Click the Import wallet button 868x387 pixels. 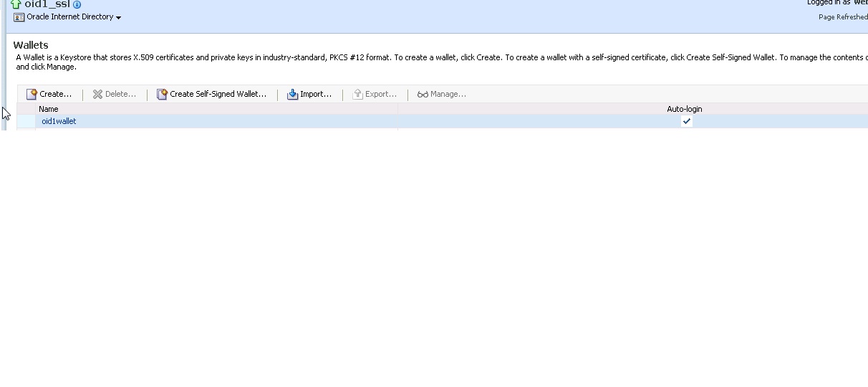coord(309,94)
